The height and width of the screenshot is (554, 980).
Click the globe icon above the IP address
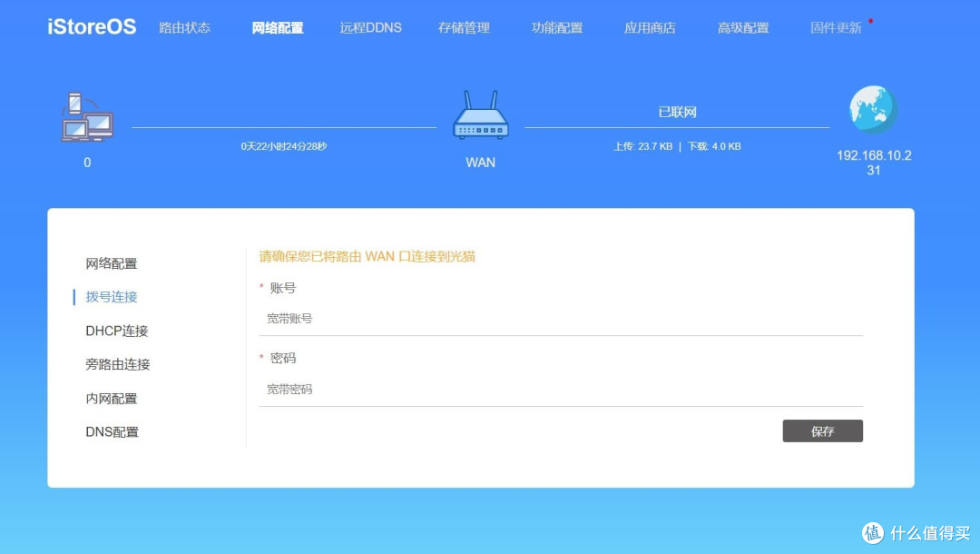click(x=871, y=108)
